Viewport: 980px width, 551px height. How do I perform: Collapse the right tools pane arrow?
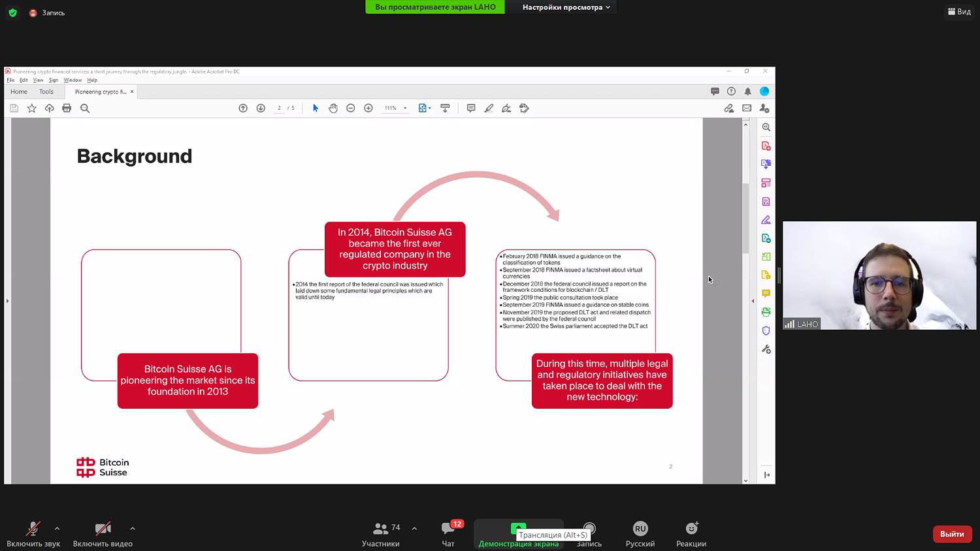[767, 475]
